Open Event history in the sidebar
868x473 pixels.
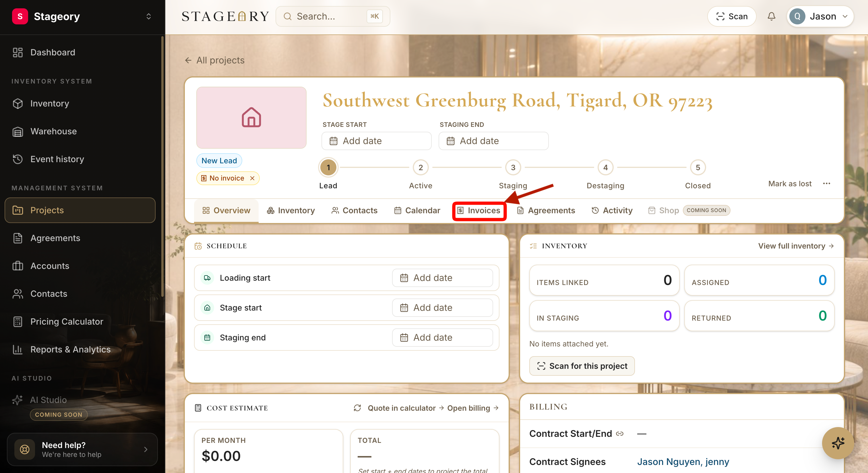(80, 159)
